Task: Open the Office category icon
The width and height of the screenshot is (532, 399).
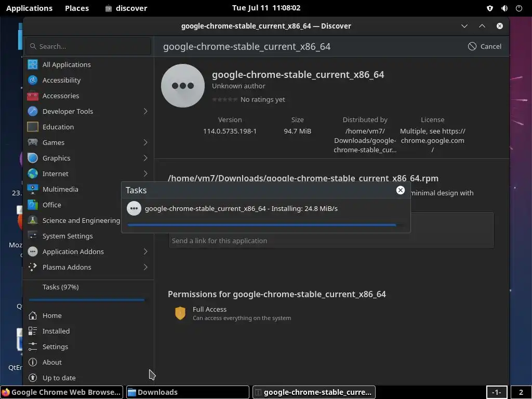Action: 33,205
